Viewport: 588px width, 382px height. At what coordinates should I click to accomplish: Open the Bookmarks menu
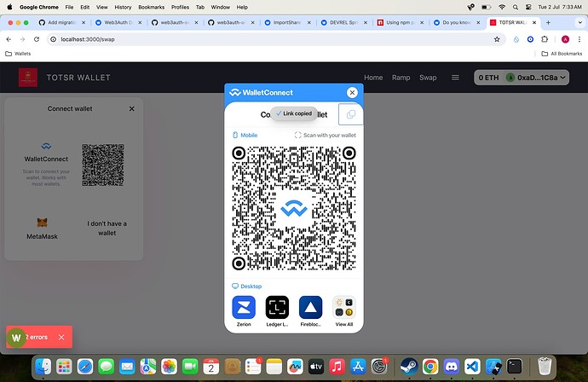click(151, 7)
